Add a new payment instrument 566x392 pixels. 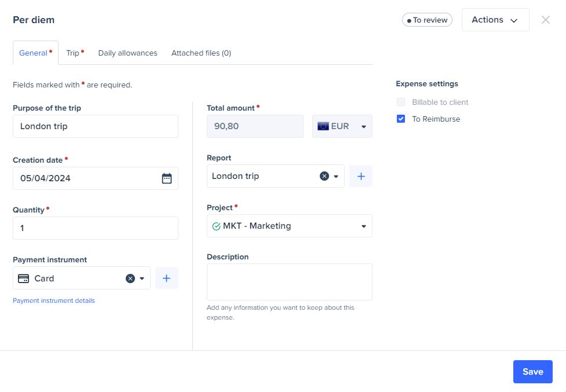click(x=167, y=279)
